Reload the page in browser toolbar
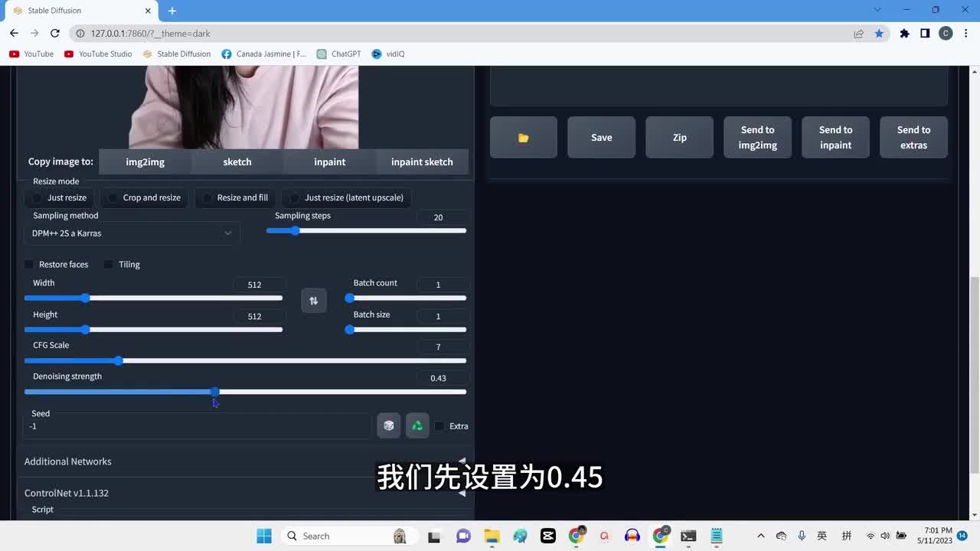This screenshot has height=551, width=980. (55, 34)
